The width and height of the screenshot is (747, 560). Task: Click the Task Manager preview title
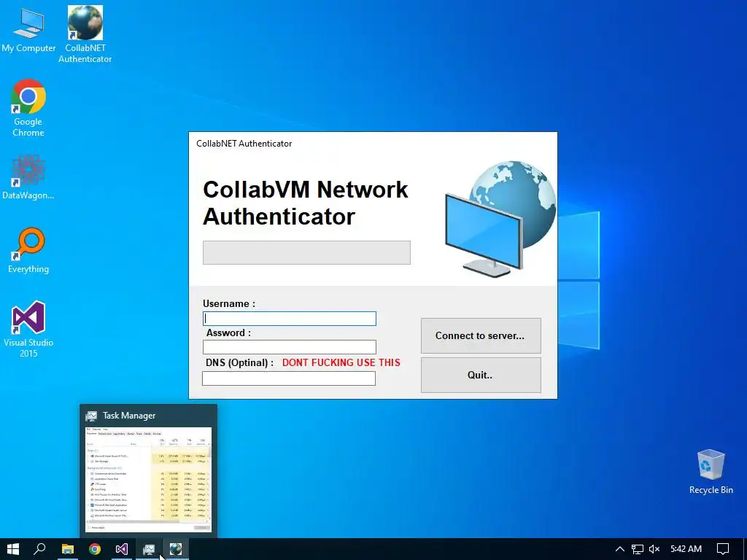tap(129, 416)
